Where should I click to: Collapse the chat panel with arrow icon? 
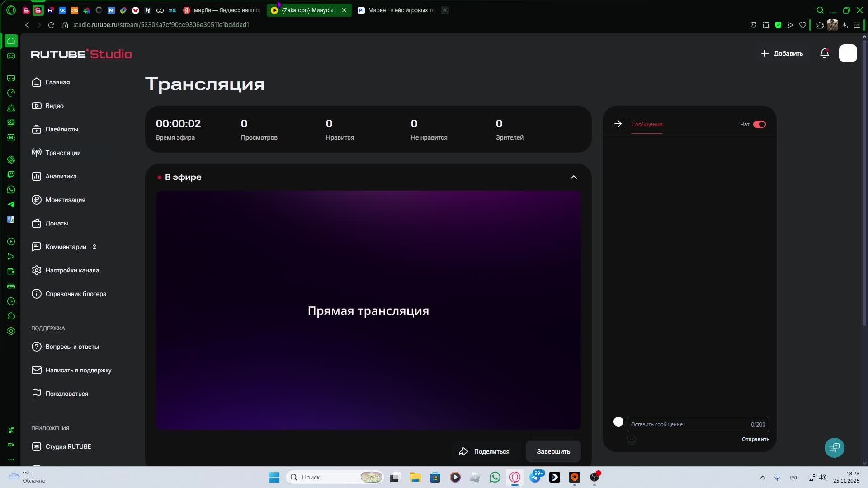tap(619, 124)
